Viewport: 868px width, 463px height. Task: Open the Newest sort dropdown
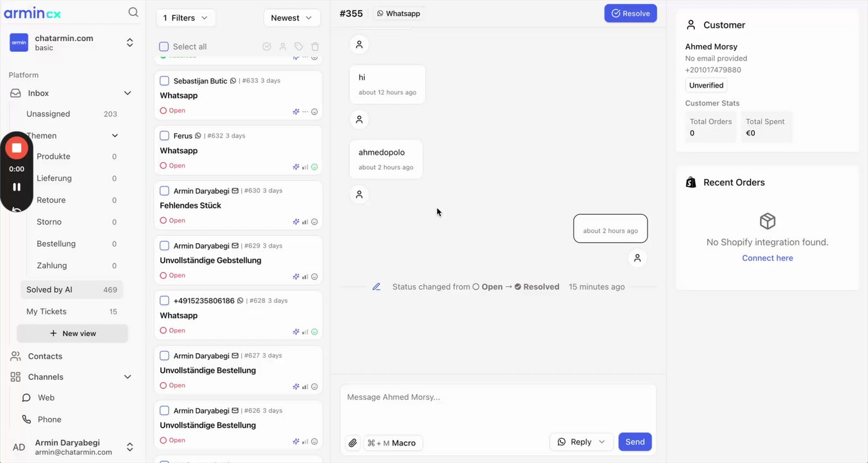(x=291, y=18)
